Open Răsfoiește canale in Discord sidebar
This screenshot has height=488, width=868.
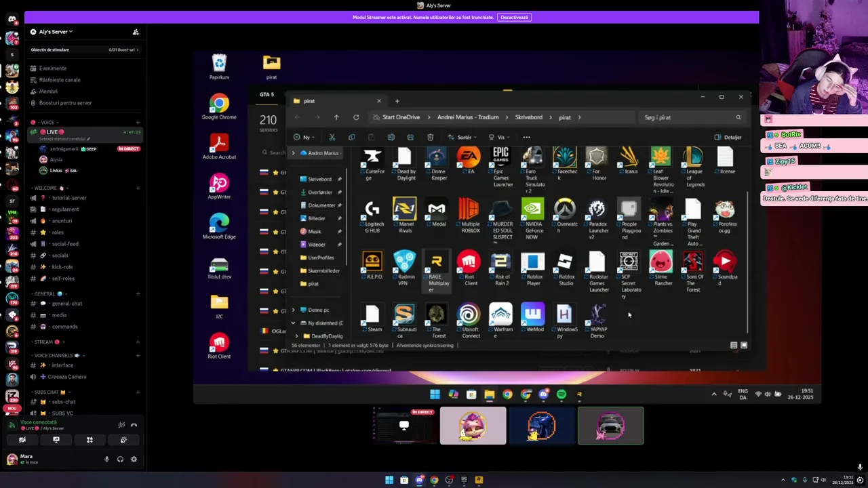point(60,80)
